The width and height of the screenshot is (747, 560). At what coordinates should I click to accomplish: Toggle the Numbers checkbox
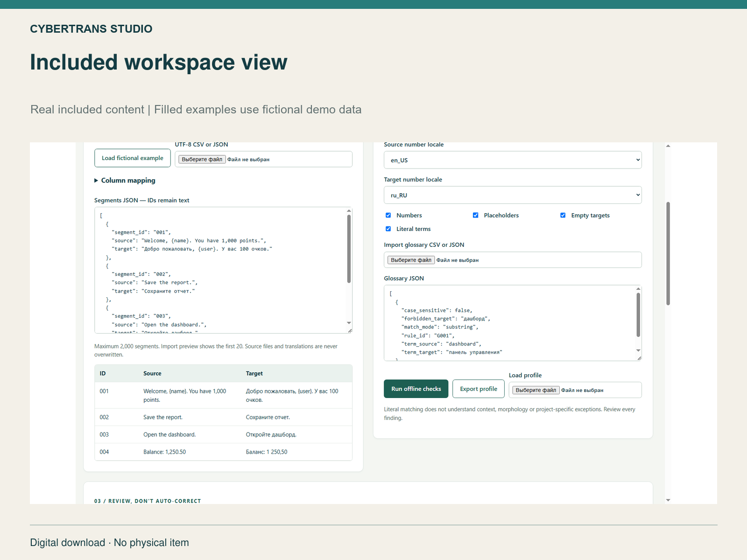pyautogui.click(x=388, y=215)
